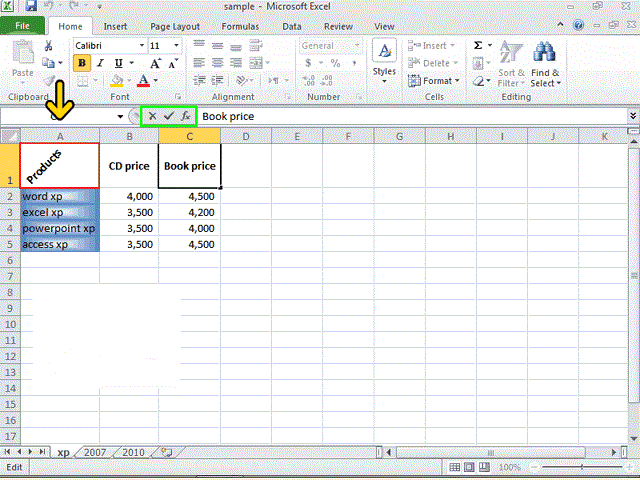Select Middle Align icon
The width and height of the screenshot is (640, 480).
tap(217, 45)
